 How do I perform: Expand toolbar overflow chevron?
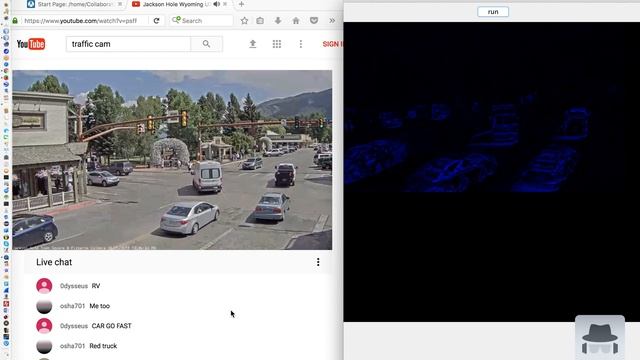point(332,20)
